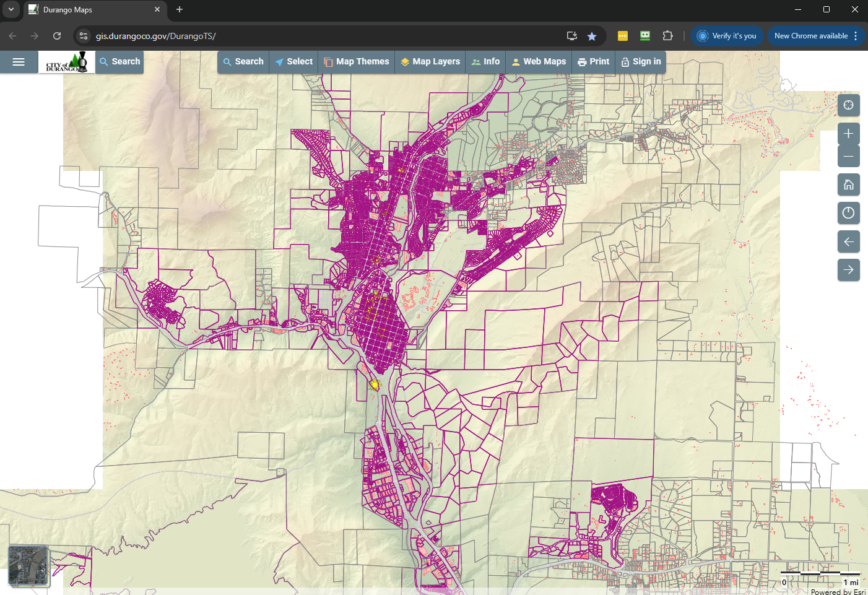Click the Sign in button
The image size is (868, 595).
[x=641, y=62]
